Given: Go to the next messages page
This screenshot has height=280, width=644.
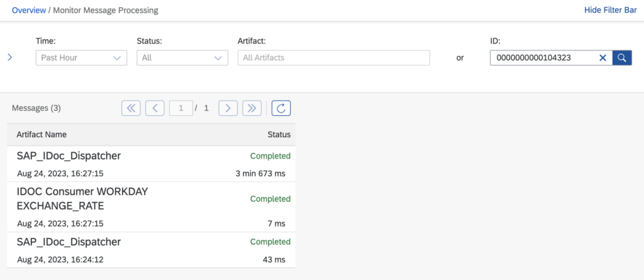Looking at the screenshot, I should [228, 108].
